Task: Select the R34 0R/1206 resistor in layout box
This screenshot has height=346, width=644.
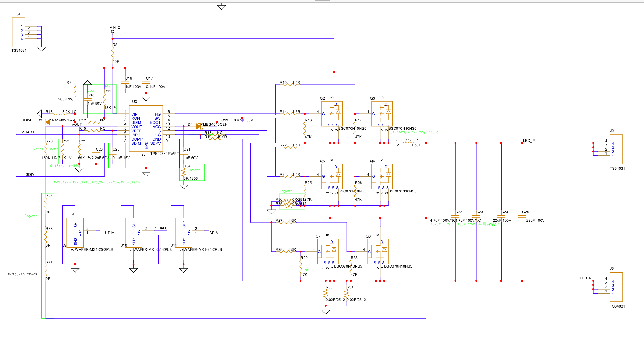Action: 184,172
